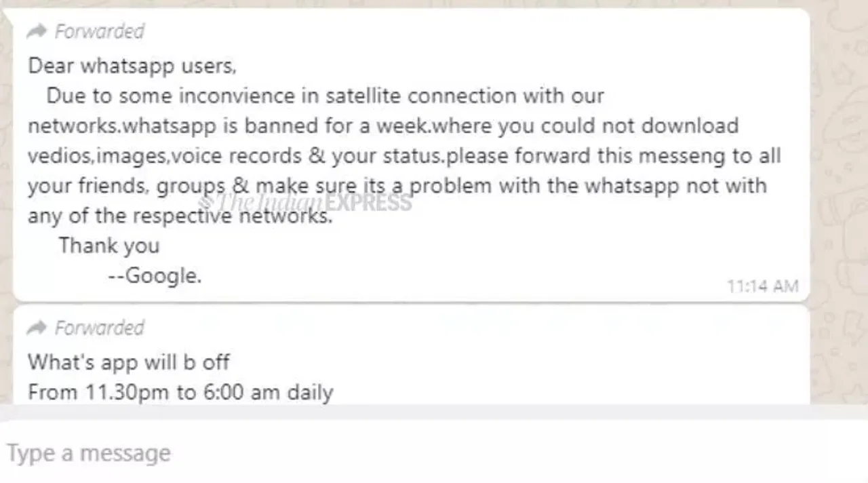The image size is (868, 483).
Task: Click the "--Google." signature text
Action: coord(155,275)
